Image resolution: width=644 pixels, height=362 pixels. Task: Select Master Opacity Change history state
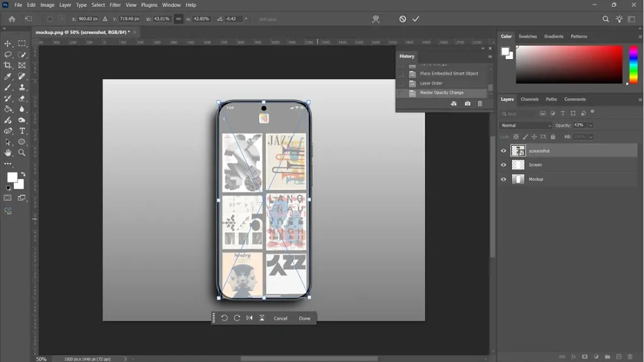click(442, 93)
